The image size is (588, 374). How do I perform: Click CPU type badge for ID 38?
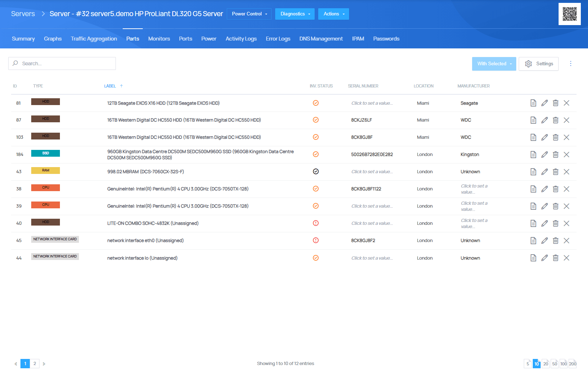coord(46,188)
